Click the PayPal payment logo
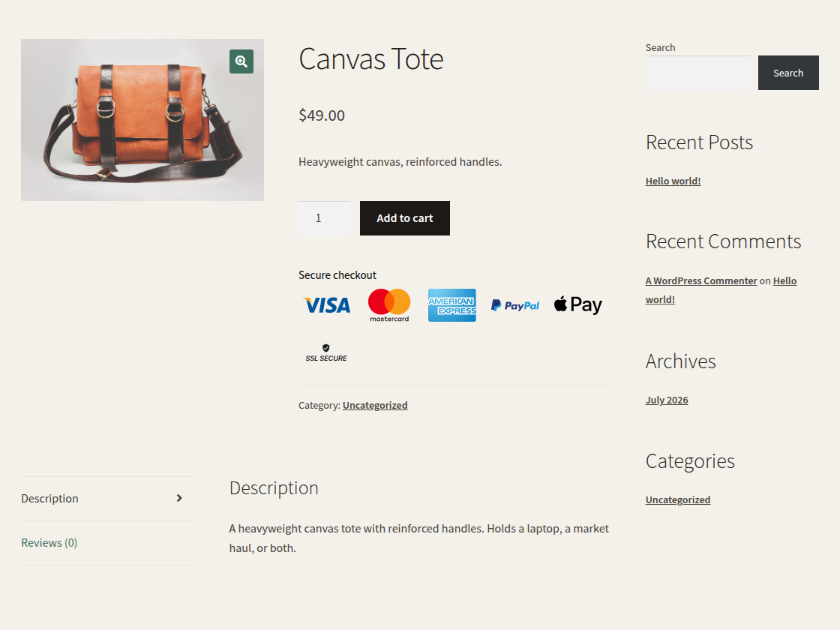Screen dimensions: 840x630 click(x=514, y=305)
